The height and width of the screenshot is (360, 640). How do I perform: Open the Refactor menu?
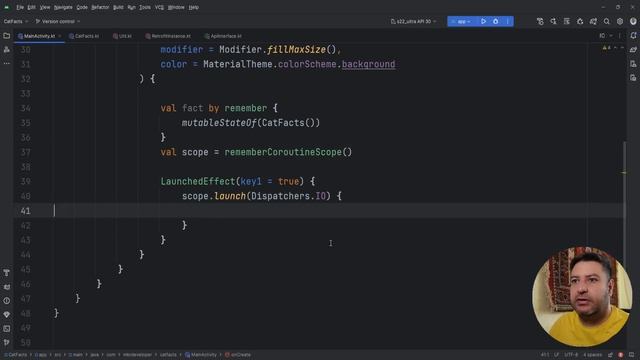[x=100, y=7]
